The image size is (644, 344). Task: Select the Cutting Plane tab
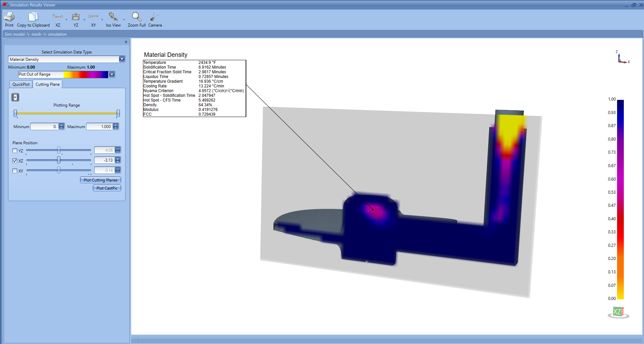click(x=47, y=84)
